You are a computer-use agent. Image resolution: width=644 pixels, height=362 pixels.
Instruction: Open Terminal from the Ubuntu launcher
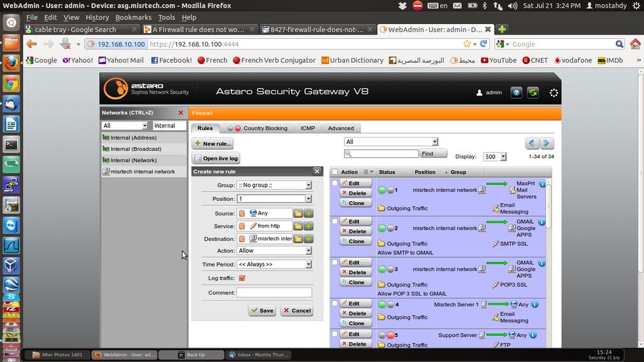(x=11, y=145)
